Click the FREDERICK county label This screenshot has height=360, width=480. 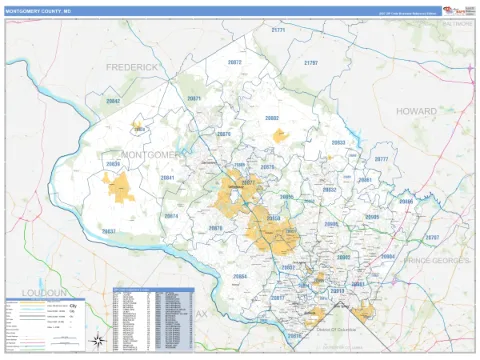132,67
